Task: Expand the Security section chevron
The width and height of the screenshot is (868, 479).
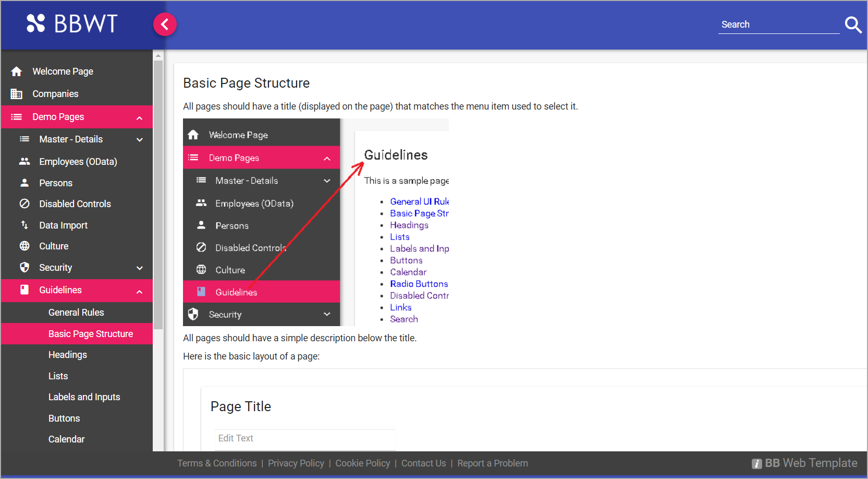Action: point(139,267)
